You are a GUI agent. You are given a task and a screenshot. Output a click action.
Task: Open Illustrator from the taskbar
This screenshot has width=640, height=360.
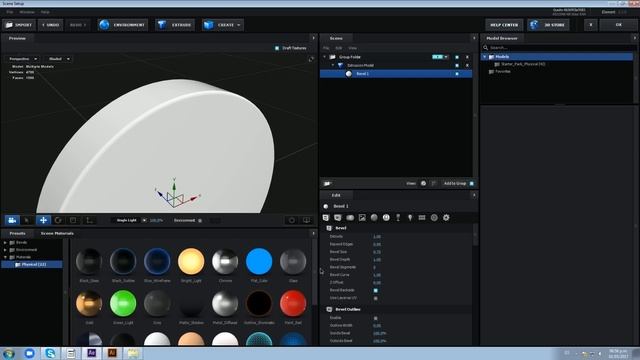click(112, 353)
